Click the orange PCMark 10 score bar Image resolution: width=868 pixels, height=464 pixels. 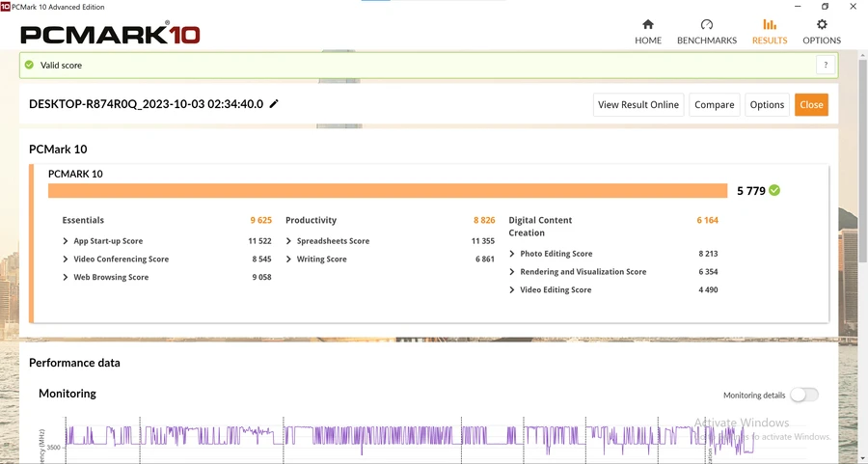[x=388, y=190]
